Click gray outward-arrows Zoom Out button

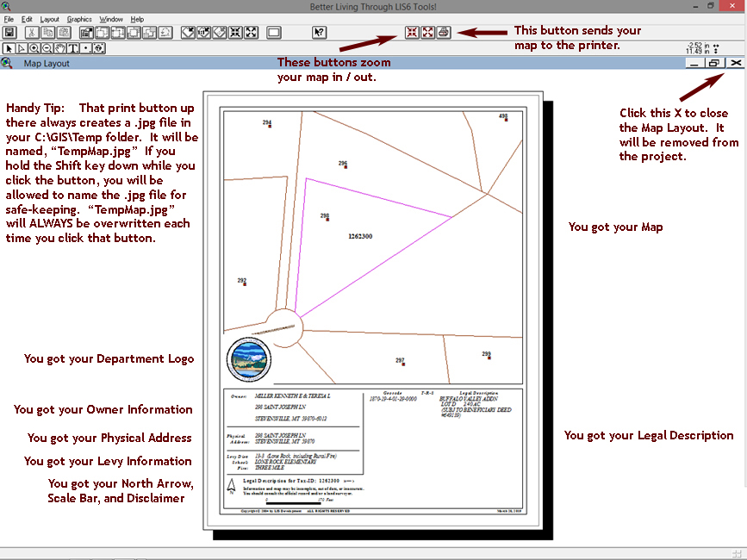[x=251, y=33]
